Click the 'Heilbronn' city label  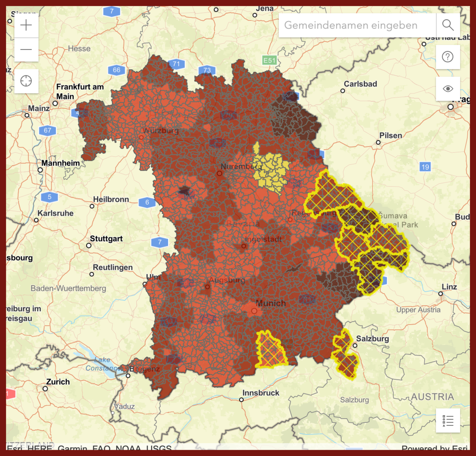click(111, 199)
